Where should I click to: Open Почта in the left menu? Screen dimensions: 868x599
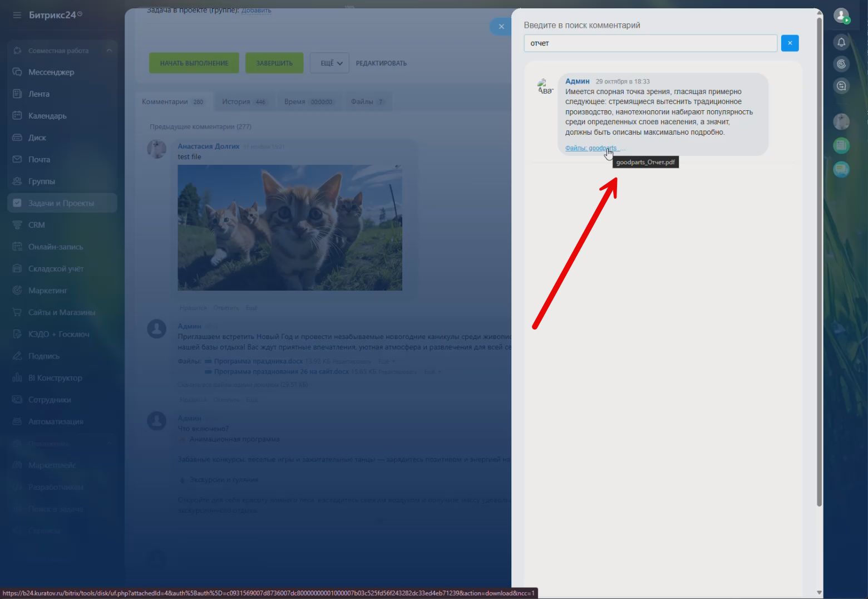pyautogui.click(x=39, y=160)
